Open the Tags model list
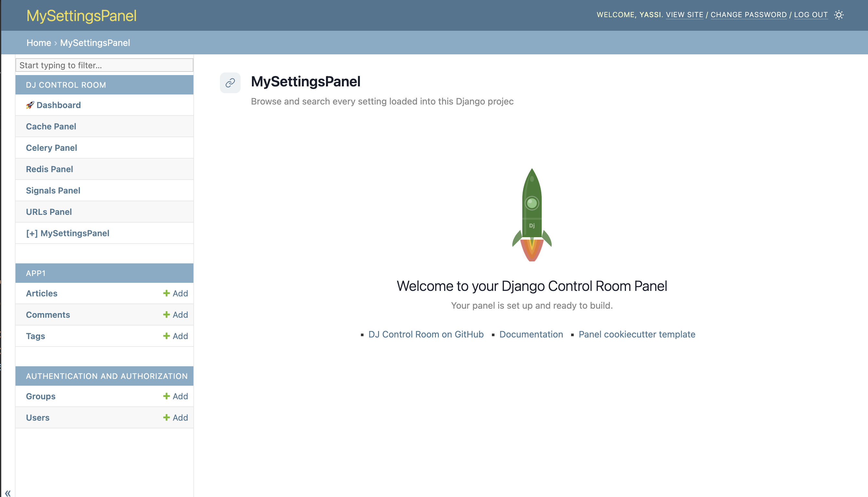Viewport: 868px width, 497px height. (36, 336)
